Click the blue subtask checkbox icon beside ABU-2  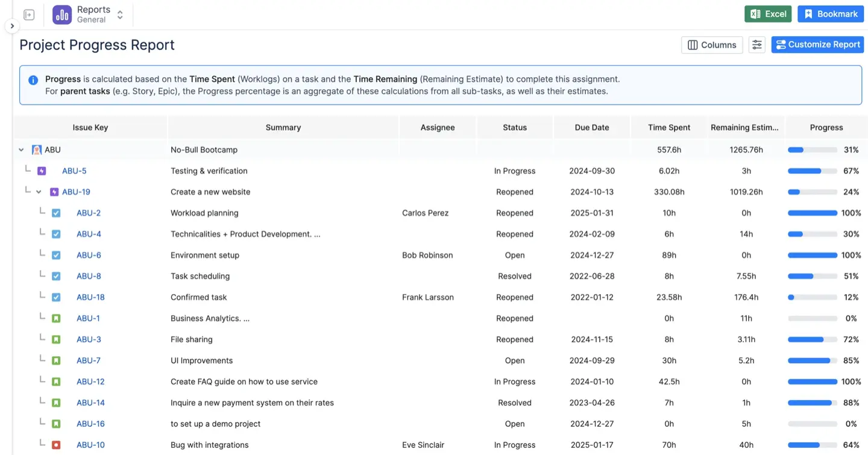coord(56,212)
